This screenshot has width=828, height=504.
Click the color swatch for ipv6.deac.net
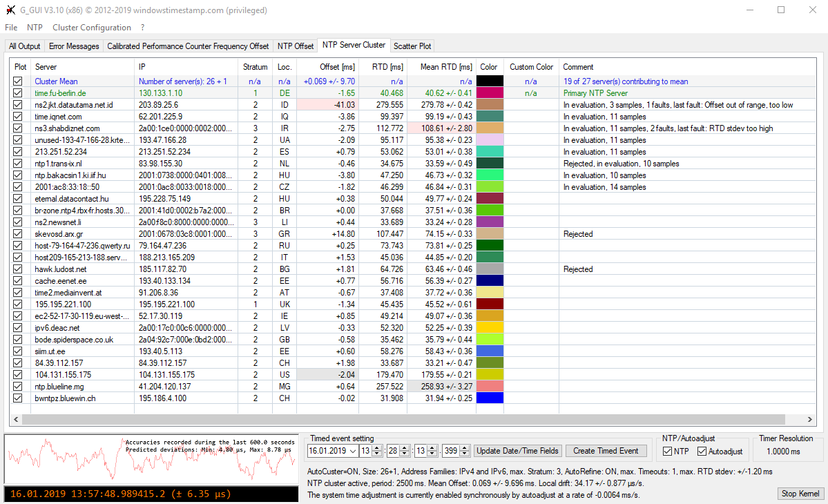click(490, 328)
